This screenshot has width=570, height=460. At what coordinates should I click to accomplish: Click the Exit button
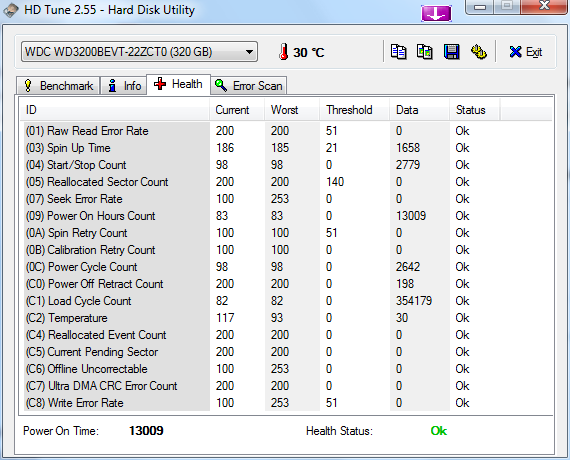[526, 52]
